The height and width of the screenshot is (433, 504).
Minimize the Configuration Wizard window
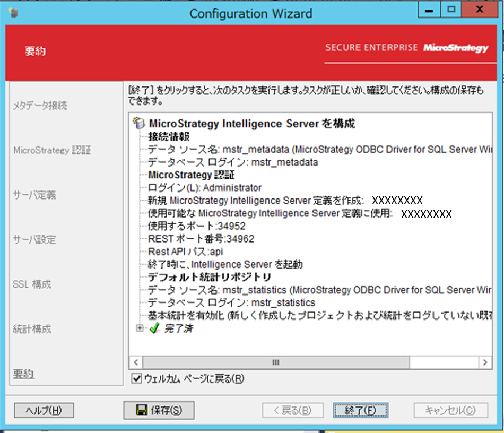(429, 10)
